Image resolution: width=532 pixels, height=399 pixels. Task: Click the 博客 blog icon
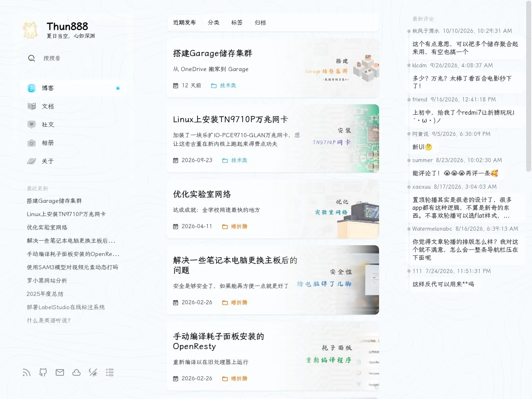coord(32,88)
